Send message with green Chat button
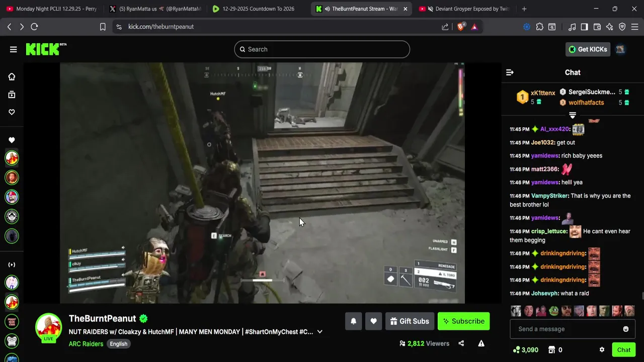Image resolution: width=644 pixels, height=362 pixels. [624, 350]
